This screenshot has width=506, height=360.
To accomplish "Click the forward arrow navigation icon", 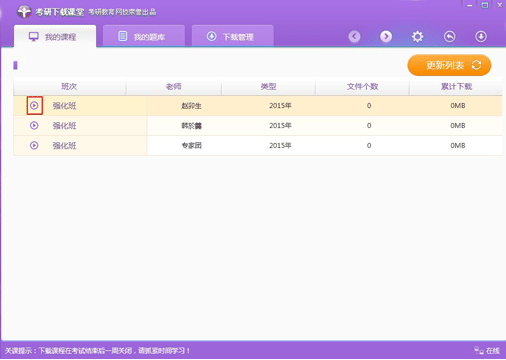I will point(386,36).
